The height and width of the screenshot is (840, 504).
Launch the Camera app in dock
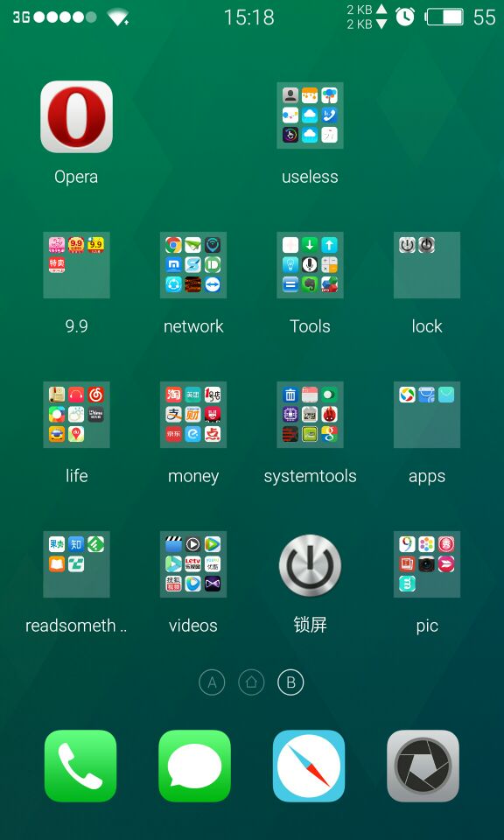pos(423,766)
